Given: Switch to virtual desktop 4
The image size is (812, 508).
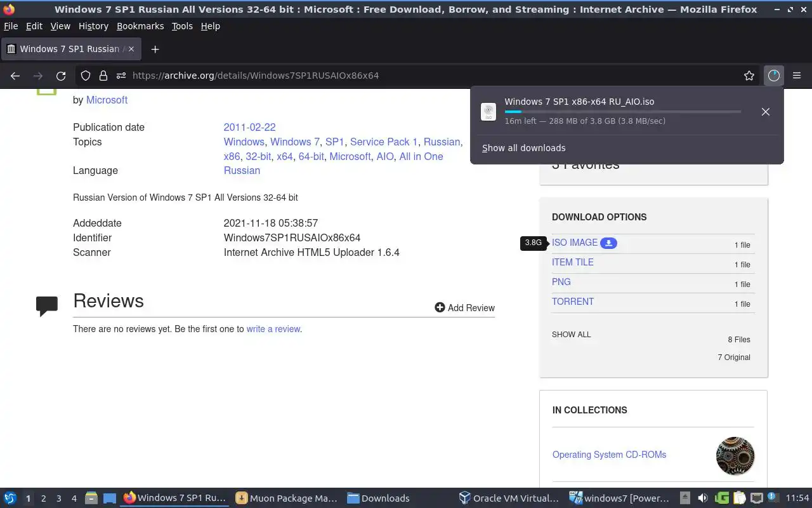Looking at the screenshot, I should [74, 498].
